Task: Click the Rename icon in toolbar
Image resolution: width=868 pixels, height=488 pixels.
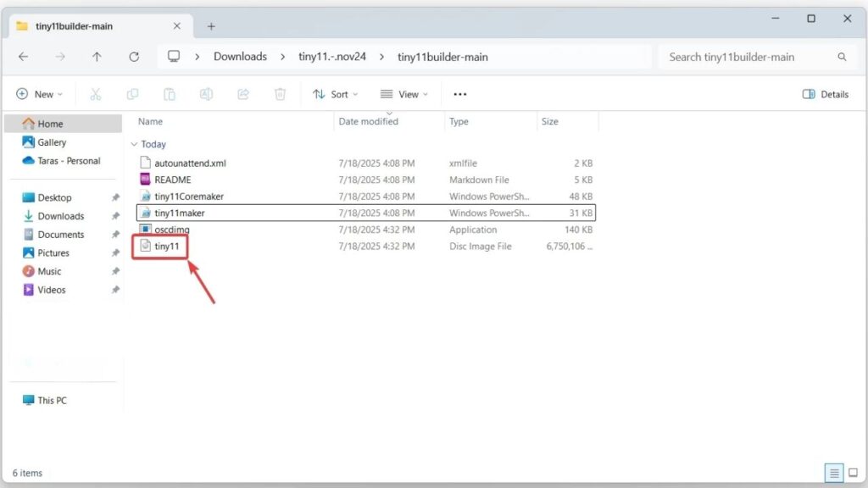Action: [206, 94]
